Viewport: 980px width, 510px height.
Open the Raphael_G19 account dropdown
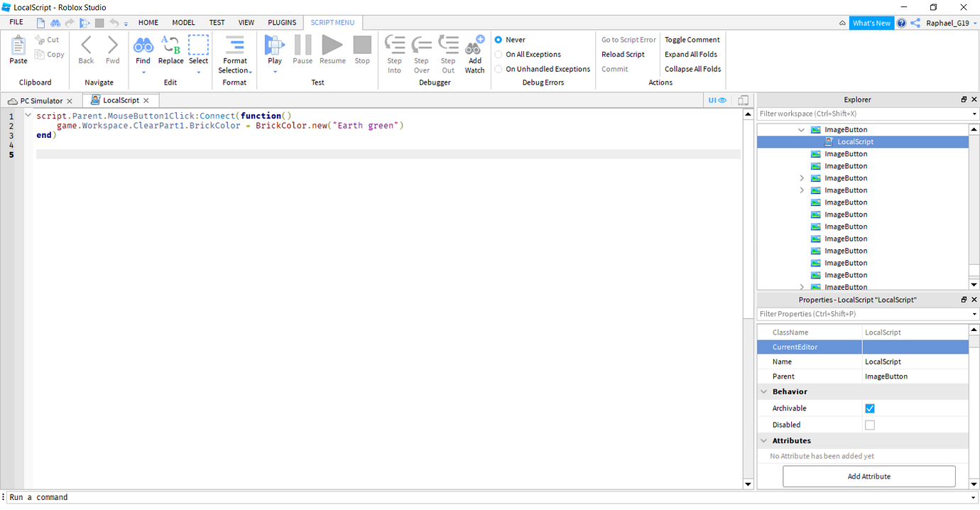pos(975,23)
